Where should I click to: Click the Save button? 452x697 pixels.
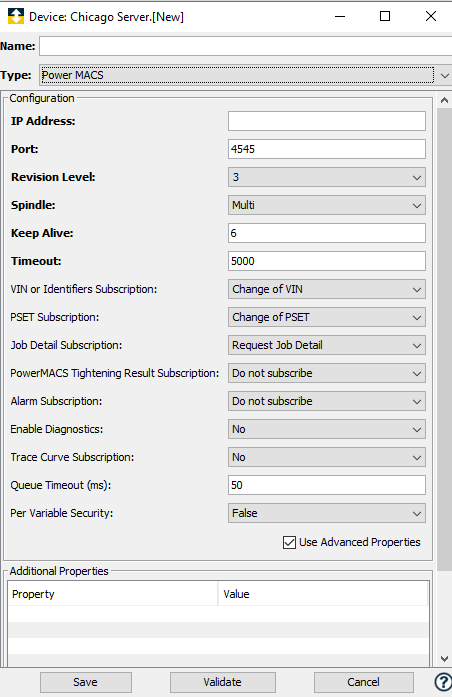[x=86, y=682]
